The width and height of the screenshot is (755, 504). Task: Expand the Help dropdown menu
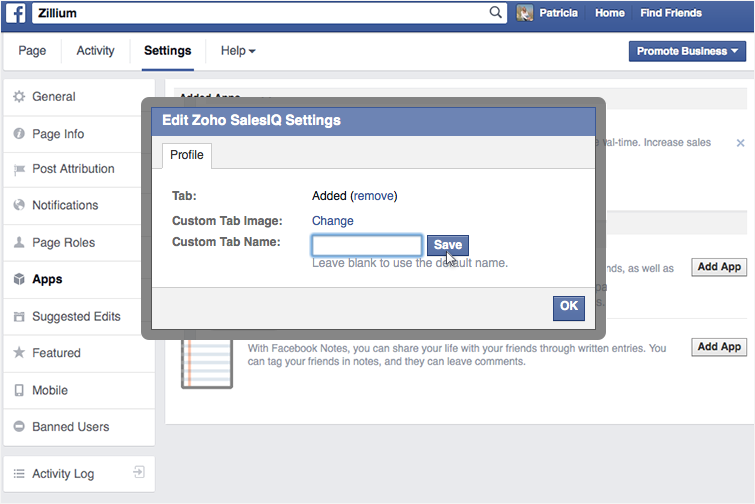[238, 51]
